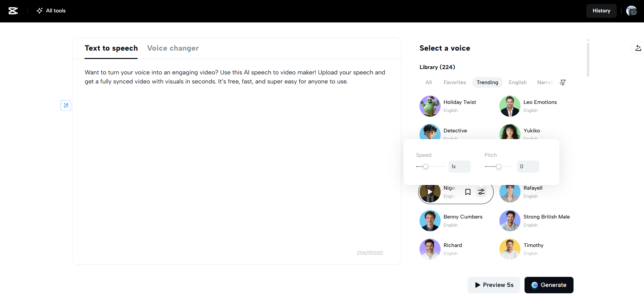Select the Holiday Twist voice thumbnail
The width and height of the screenshot is (644, 305).
coord(430,106)
